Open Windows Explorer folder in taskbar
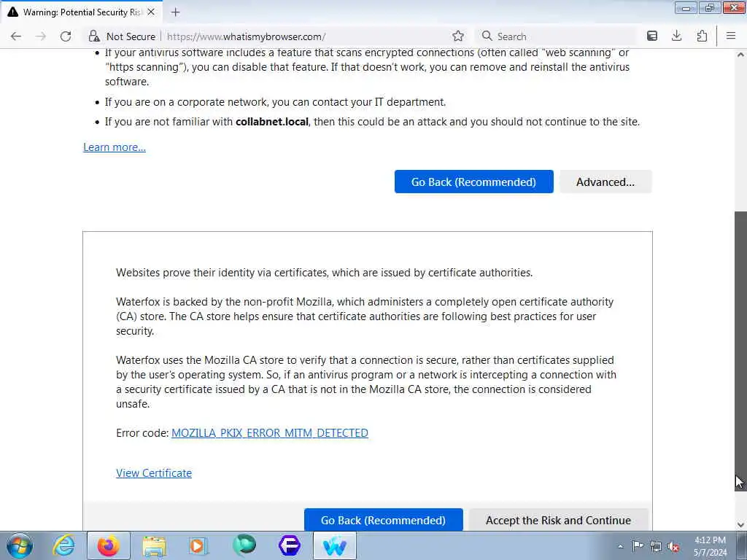The height and width of the screenshot is (560, 747). (154, 545)
